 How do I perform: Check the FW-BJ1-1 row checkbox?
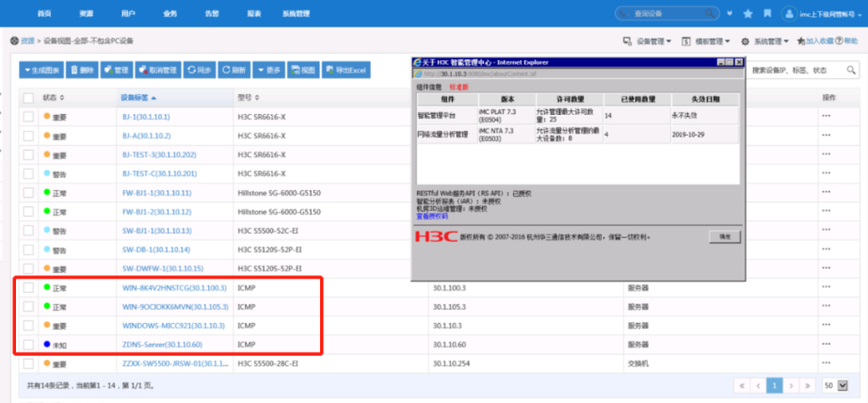pyautogui.click(x=28, y=193)
